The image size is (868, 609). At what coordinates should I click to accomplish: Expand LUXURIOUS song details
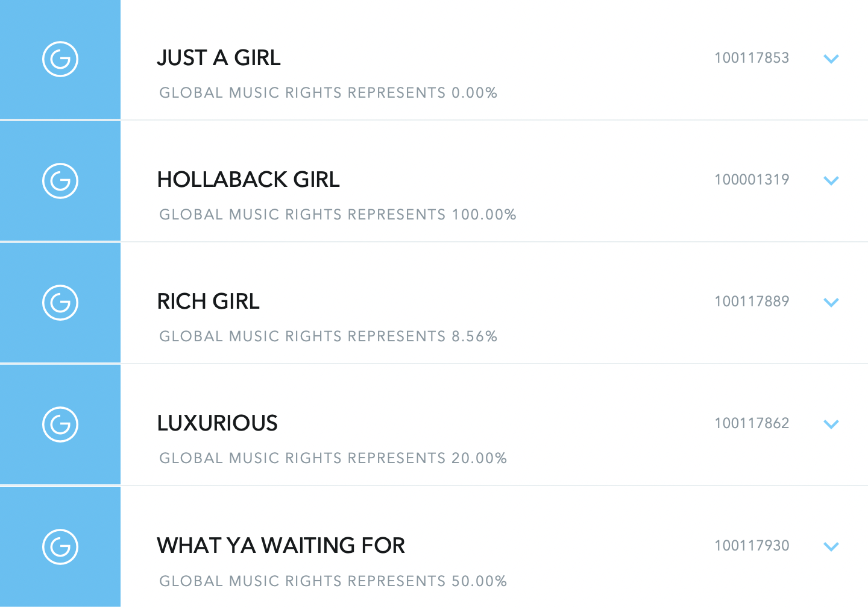(x=831, y=424)
